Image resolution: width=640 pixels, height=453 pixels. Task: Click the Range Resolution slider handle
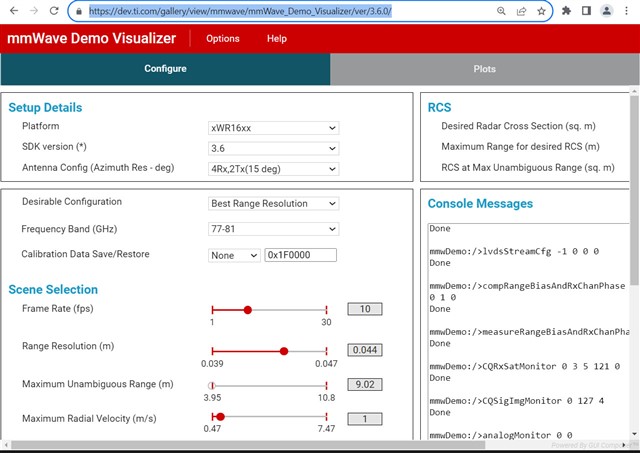(284, 351)
